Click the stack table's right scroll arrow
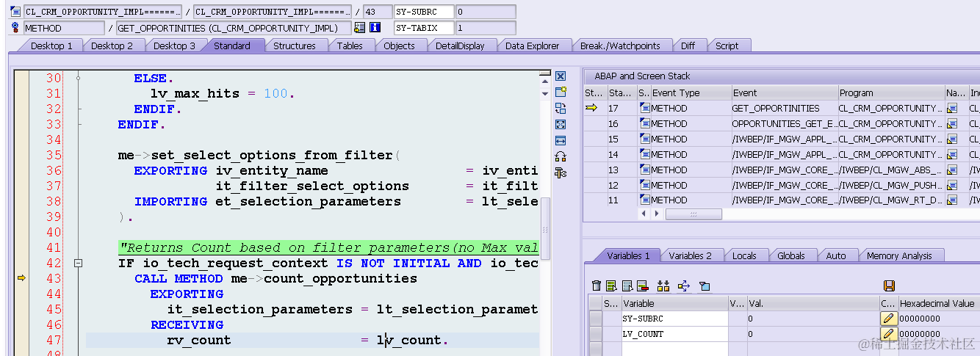Image resolution: width=980 pixels, height=356 pixels. point(656,214)
